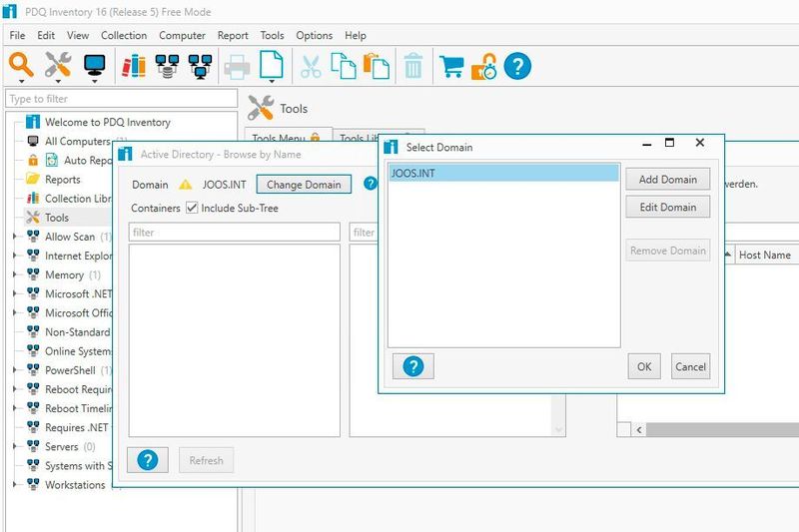Screen dimensions: 799x532
Task: Open the dropdown arrow under the scan magnifier
Action: [x=21, y=82]
